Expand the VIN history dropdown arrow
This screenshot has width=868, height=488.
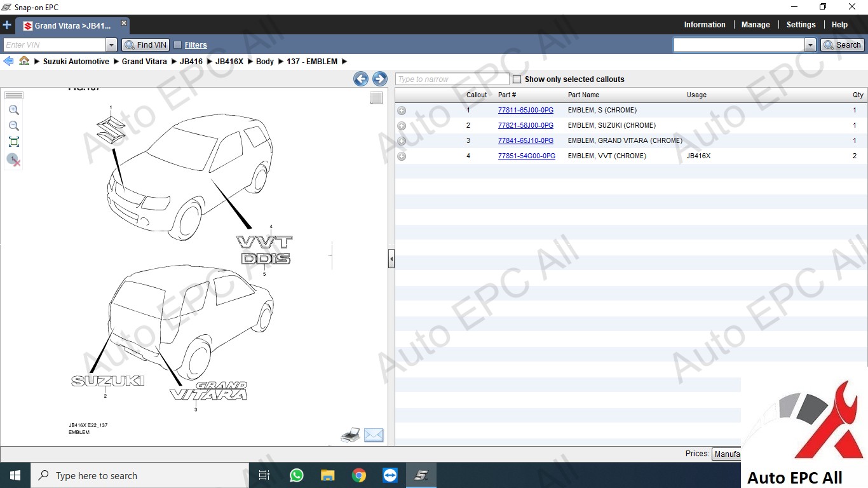coord(112,45)
